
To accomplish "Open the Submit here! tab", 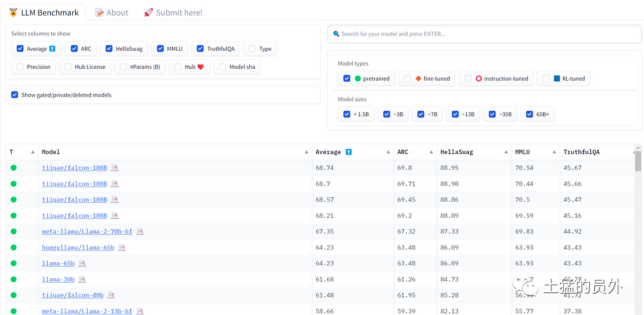I will (x=173, y=13).
